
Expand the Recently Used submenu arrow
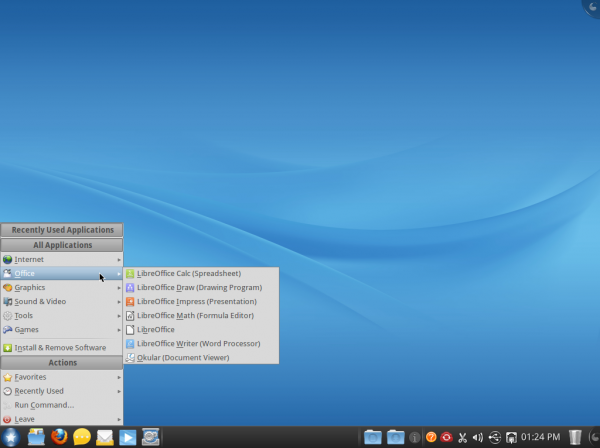pos(119,391)
